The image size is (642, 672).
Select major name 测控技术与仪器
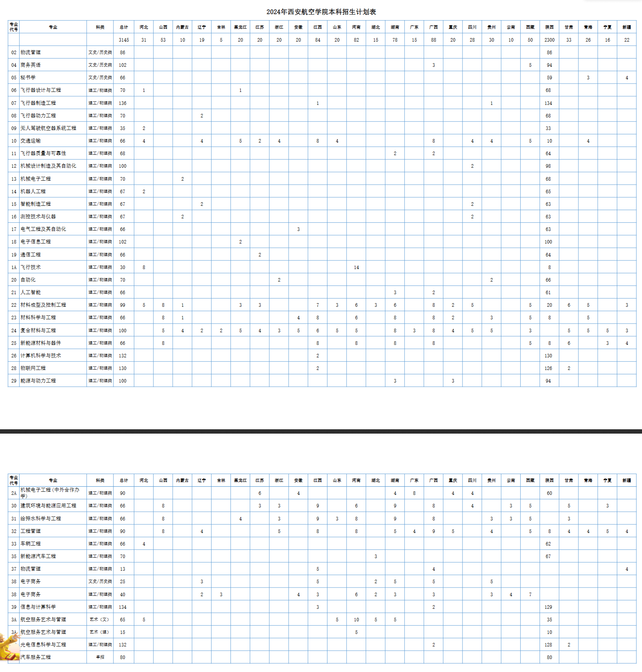coord(38,217)
